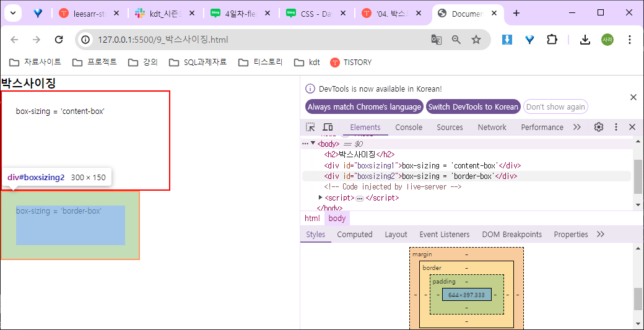Select the h2 박스사이징 node
The height and width of the screenshot is (330, 644).
(x=359, y=155)
